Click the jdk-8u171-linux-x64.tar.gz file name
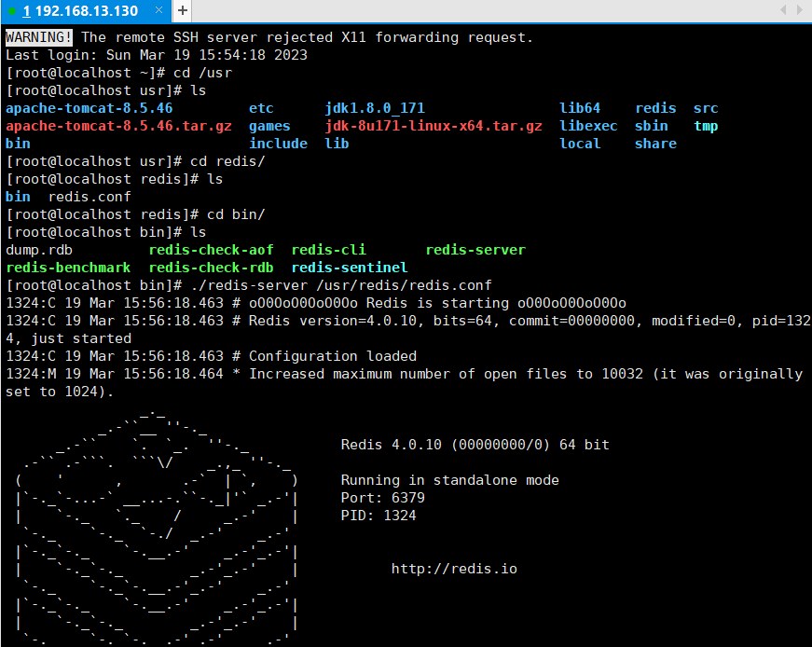Screen dimensions: 812x647 [434, 126]
